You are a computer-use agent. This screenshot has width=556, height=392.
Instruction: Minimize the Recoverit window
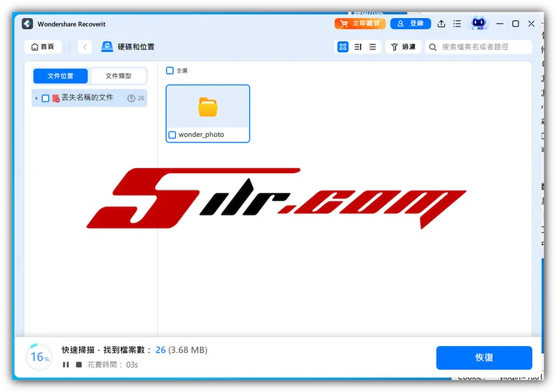click(x=500, y=24)
